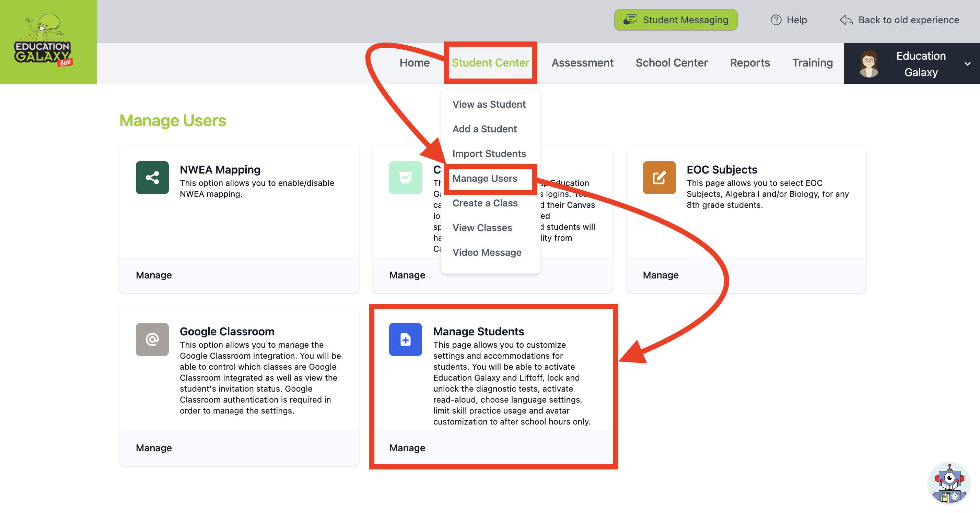The width and height of the screenshot is (980, 513).
Task: Select View as Student menu item
Action: [489, 104]
